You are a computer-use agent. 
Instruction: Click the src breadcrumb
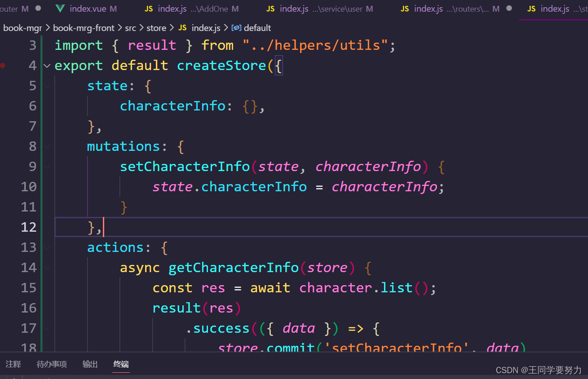130,28
